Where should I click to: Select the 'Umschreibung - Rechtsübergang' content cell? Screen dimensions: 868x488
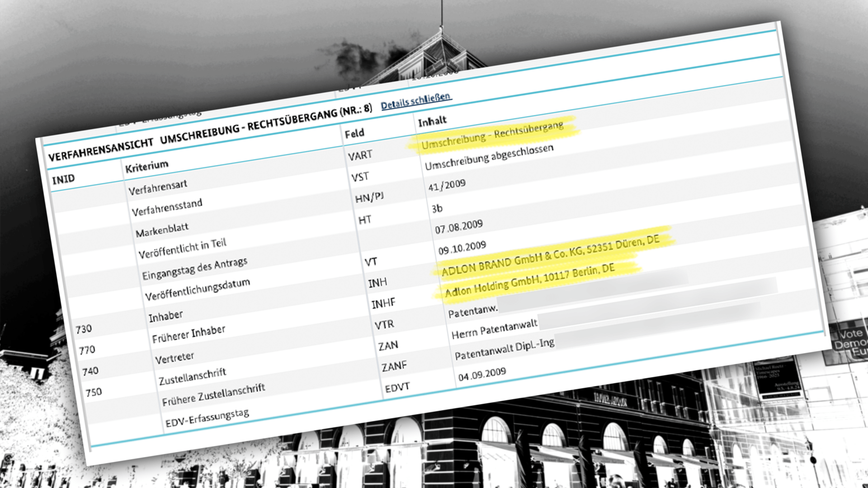pos(492,135)
